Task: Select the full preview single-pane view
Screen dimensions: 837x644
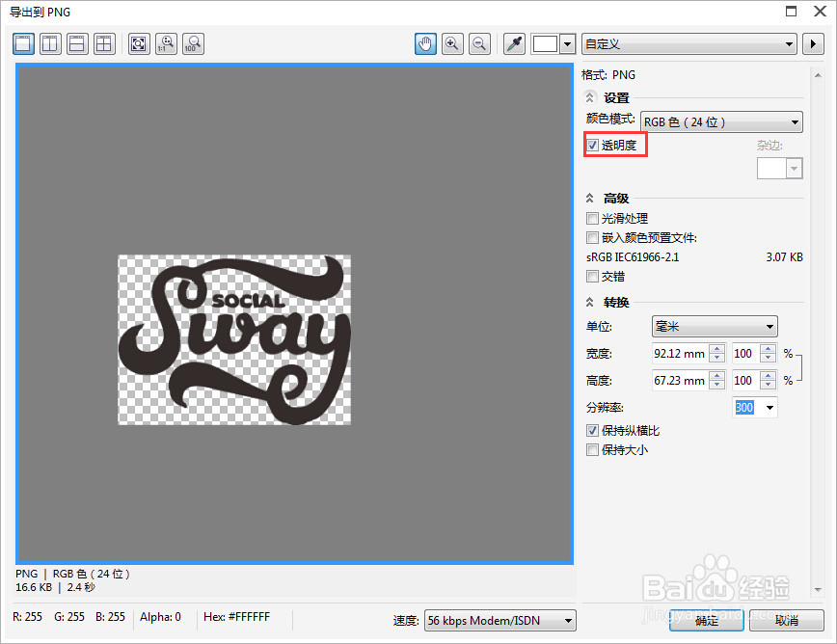Action: click(23, 43)
